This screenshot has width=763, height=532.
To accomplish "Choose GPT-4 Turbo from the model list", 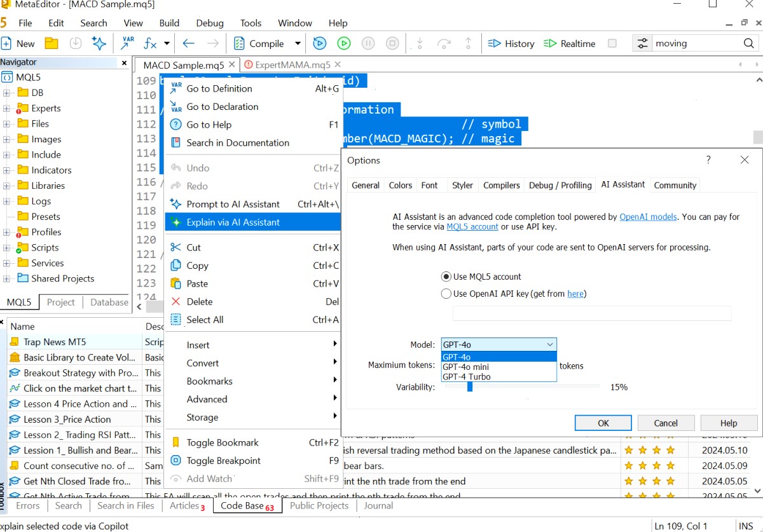I will click(498, 377).
